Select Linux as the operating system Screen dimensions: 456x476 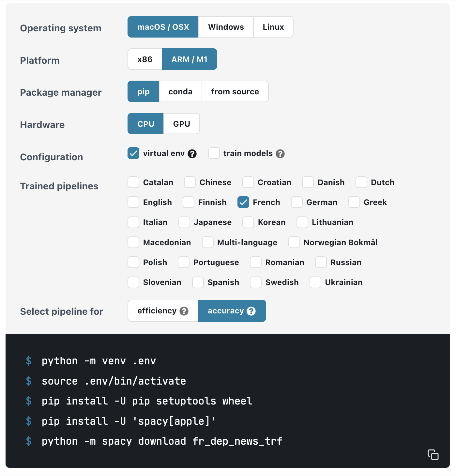(x=273, y=27)
